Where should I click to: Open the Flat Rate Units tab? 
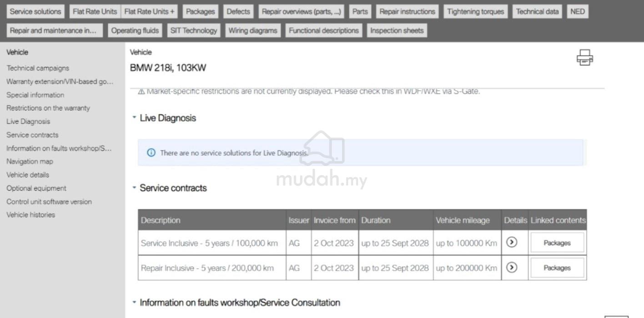(x=95, y=12)
